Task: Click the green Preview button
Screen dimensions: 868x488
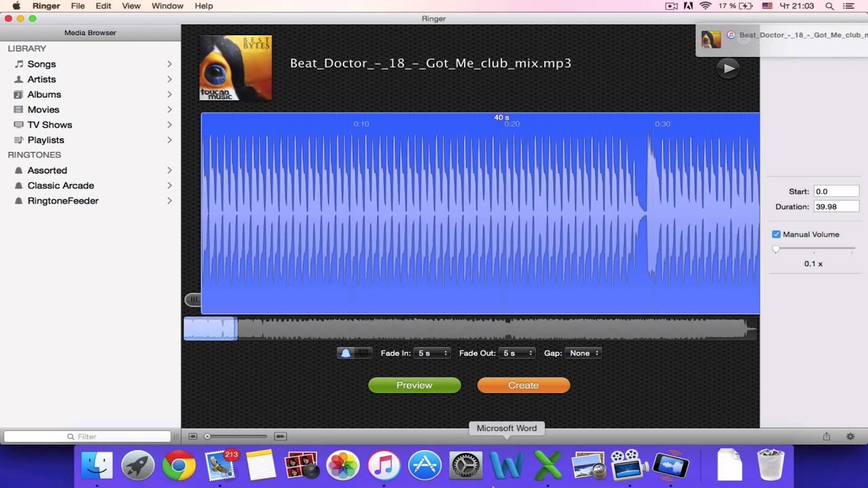Action: click(414, 385)
